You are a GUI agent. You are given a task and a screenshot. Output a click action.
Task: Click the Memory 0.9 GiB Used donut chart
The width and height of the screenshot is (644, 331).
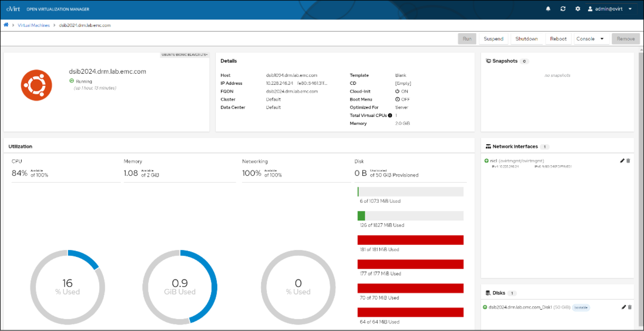pyautogui.click(x=180, y=287)
